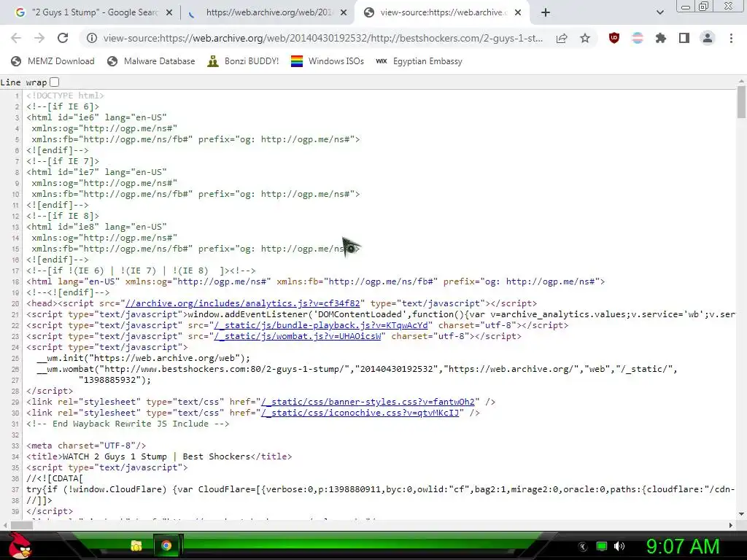747x560 pixels.
Task: Click scroll-right arrow on horizontal scrollbar
Action: point(731,525)
